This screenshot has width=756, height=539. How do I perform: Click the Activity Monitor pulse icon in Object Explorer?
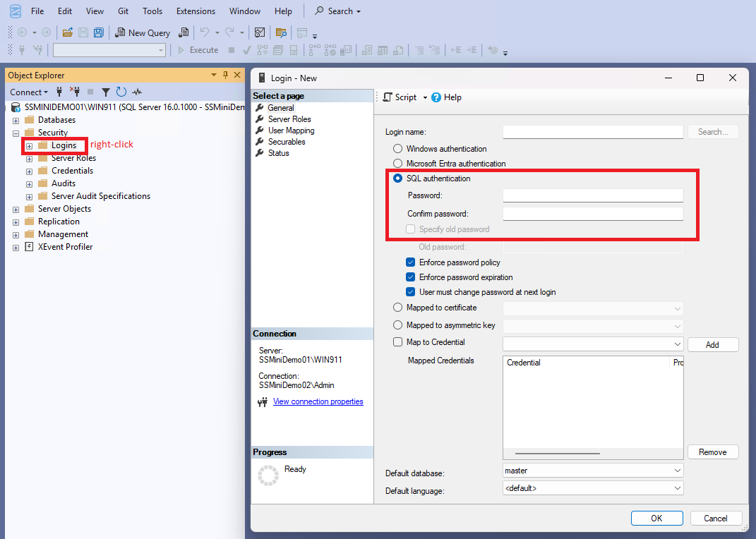point(138,92)
